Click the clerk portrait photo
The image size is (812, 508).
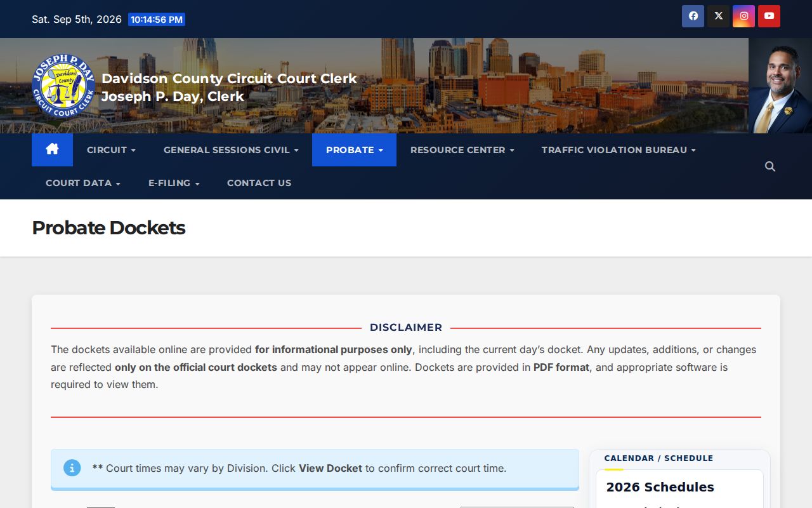[x=780, y=86]
